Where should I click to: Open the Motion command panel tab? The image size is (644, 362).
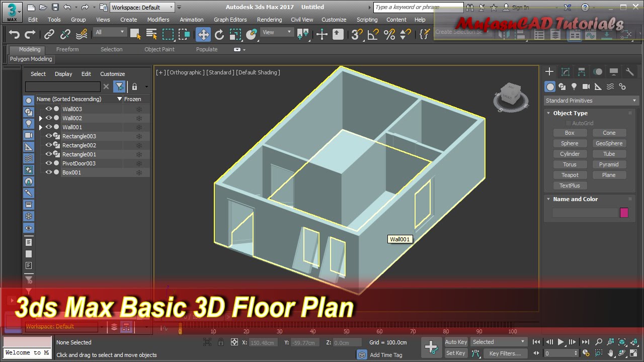pyautogui.click(x=598, y=72)
